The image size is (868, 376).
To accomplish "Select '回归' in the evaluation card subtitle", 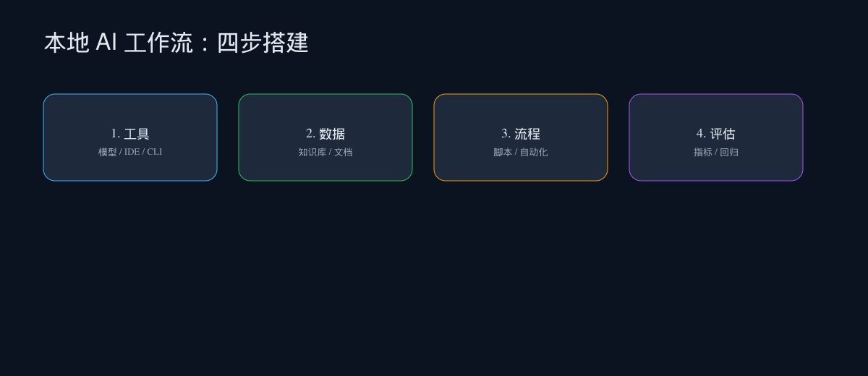I will tap(729, 153).
